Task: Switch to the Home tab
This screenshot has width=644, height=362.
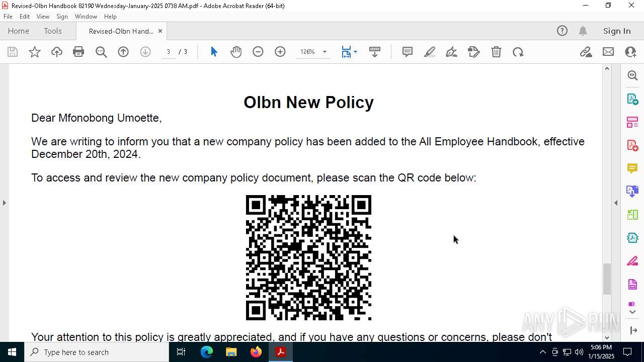Action: 19,31
